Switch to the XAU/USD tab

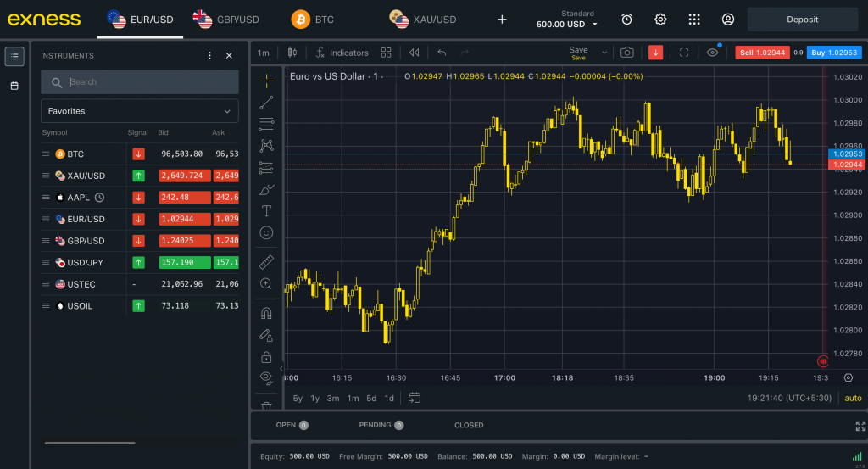click(423, 20)
